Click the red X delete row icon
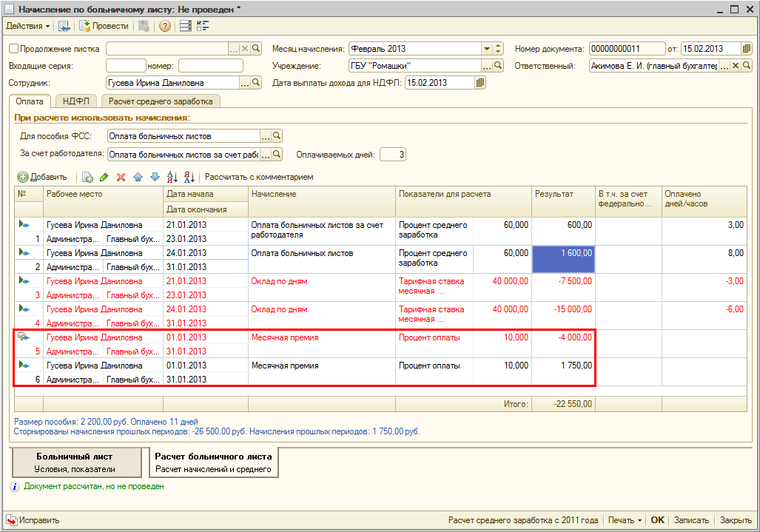 pyautogui.click(x=121, y=177)
